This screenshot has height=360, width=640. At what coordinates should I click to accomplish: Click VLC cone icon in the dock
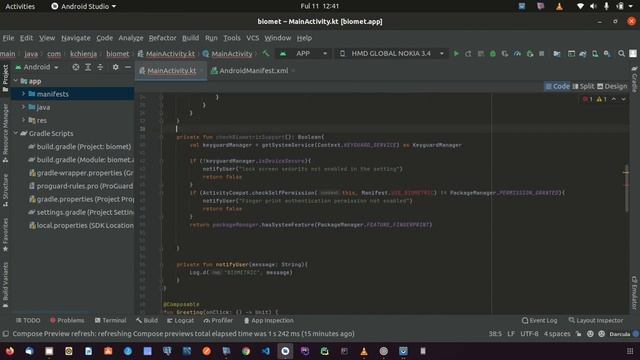(x=364, y=351)
